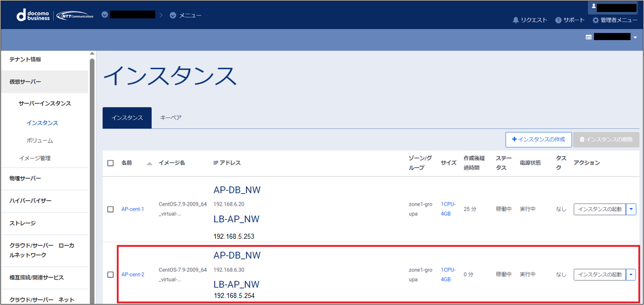Open the AP-cent-2 instance link
The height and width of the screenshot is (305, 644).
pos(132,274)
